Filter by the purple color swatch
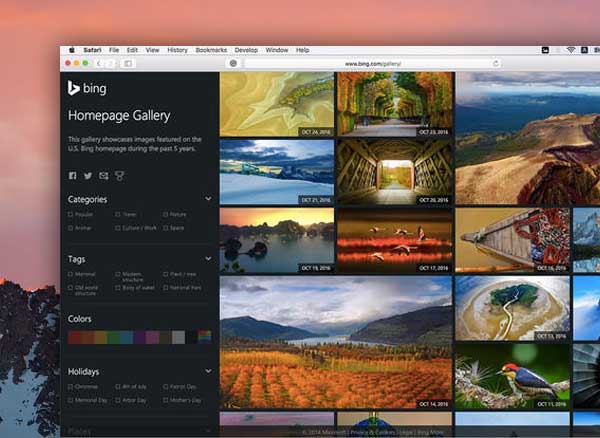 point(139,337)
